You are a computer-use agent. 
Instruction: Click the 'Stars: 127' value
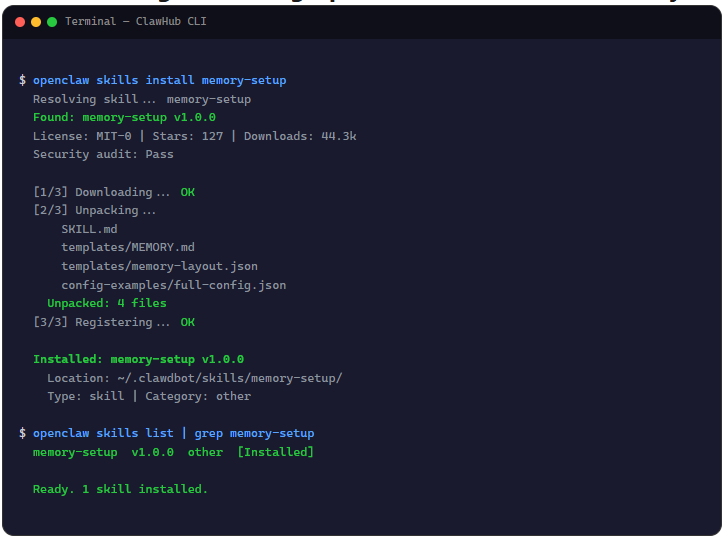188,136
